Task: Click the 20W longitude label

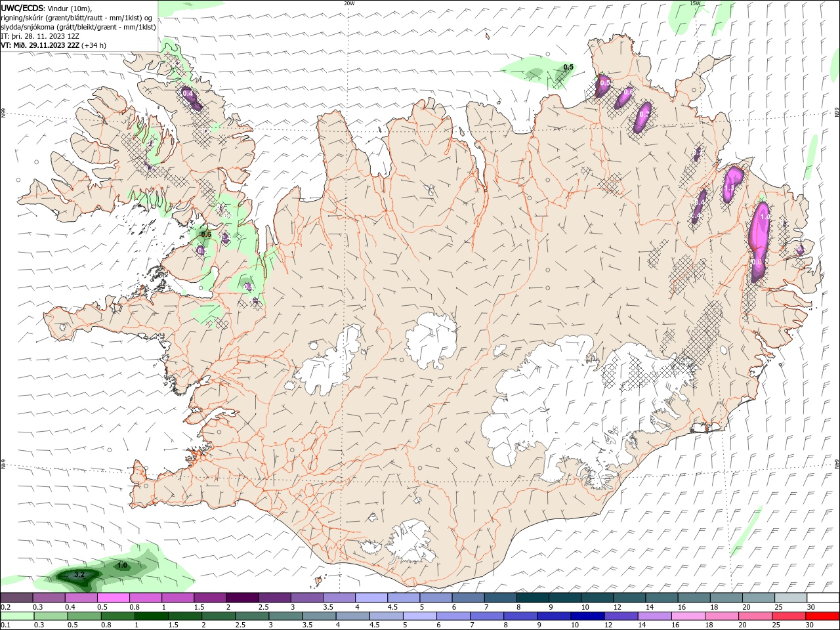Action: point(349,3)
